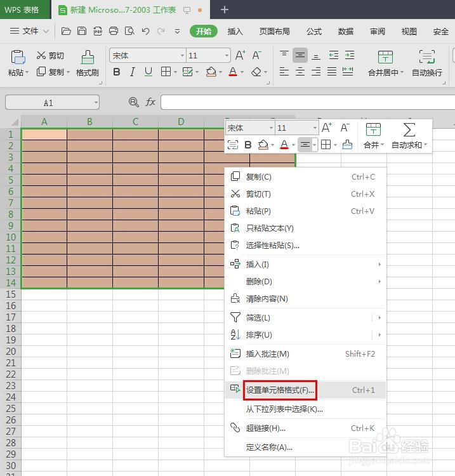Click the Merge and Center icon

click(x=385, y=57)
